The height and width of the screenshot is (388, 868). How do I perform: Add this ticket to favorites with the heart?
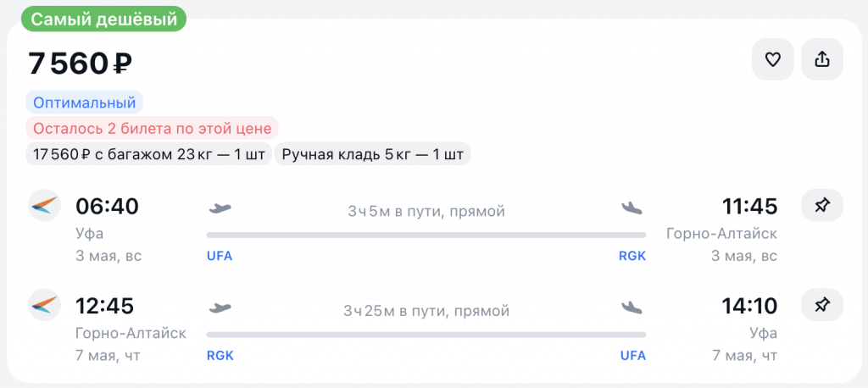coord(772,59)
